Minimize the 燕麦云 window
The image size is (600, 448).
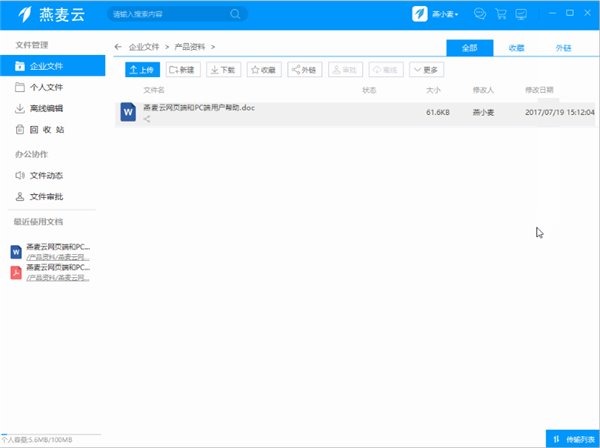click(552, 13)
